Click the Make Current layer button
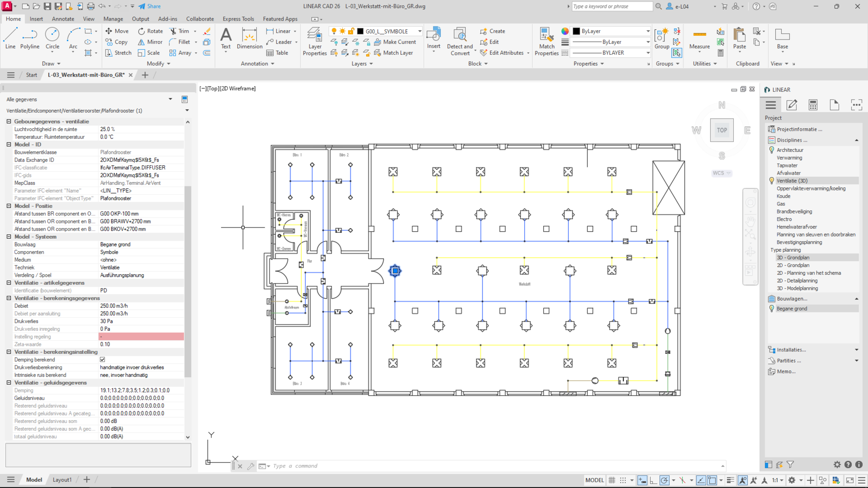Image resolution: width=868 pixels, height=488 pixels. coord(395,42)
